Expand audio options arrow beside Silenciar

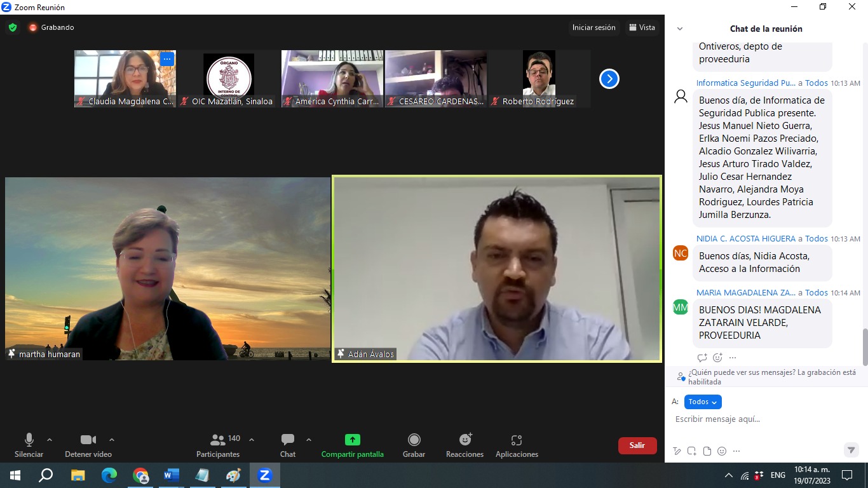(x=50, y=440)
